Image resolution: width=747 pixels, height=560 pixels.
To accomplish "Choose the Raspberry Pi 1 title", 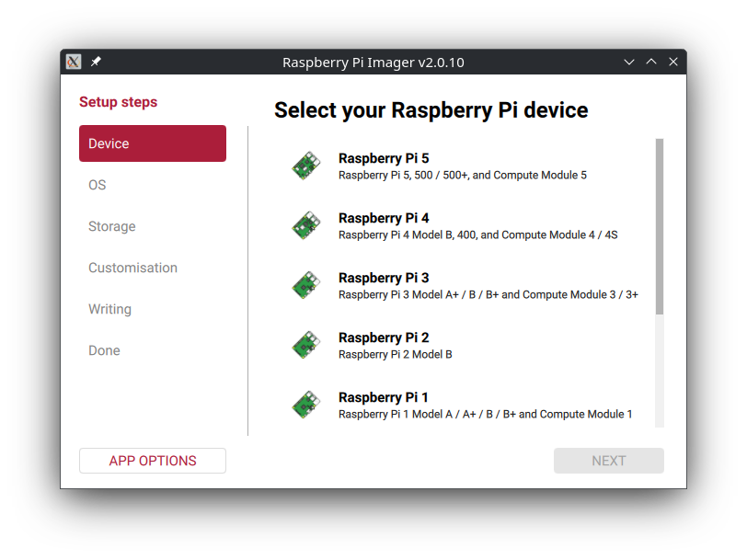I will coord(383,397).
